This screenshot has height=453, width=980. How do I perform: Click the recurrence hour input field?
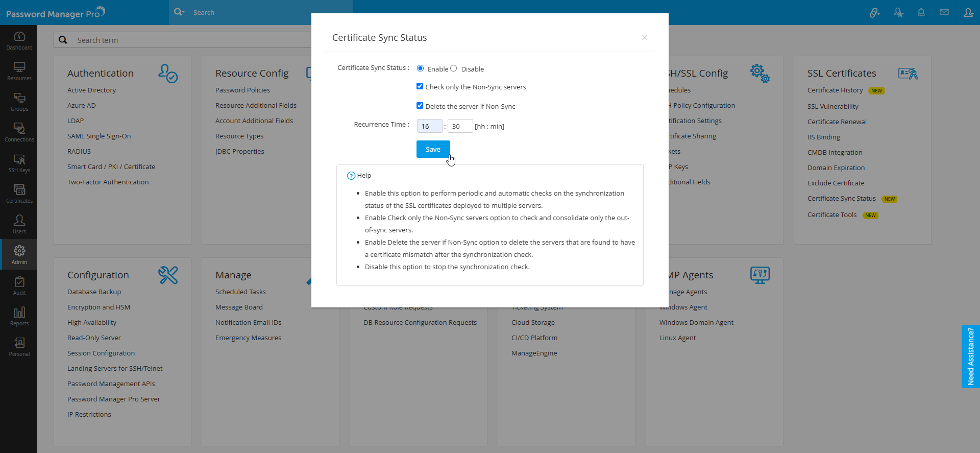click(429, 126)
